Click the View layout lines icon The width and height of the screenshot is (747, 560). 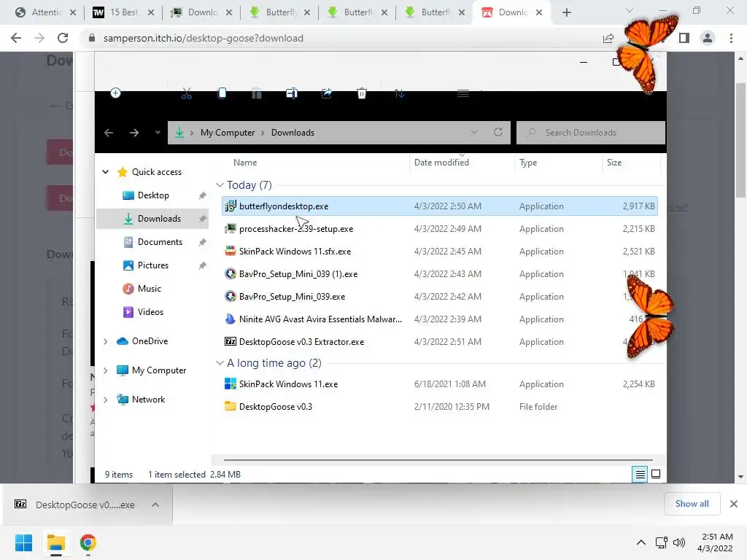point(463,93)
